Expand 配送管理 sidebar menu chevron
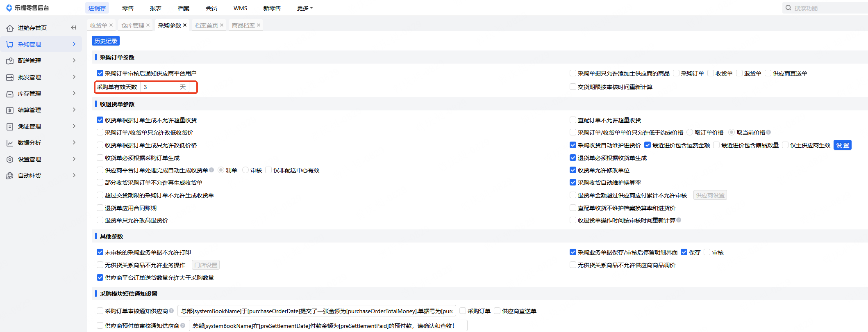The height and width of the screenshot is (332, 868). point(74,60)
